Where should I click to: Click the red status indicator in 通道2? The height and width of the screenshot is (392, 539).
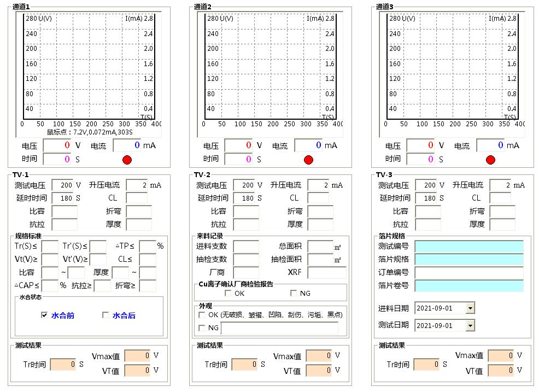point(308,160)
